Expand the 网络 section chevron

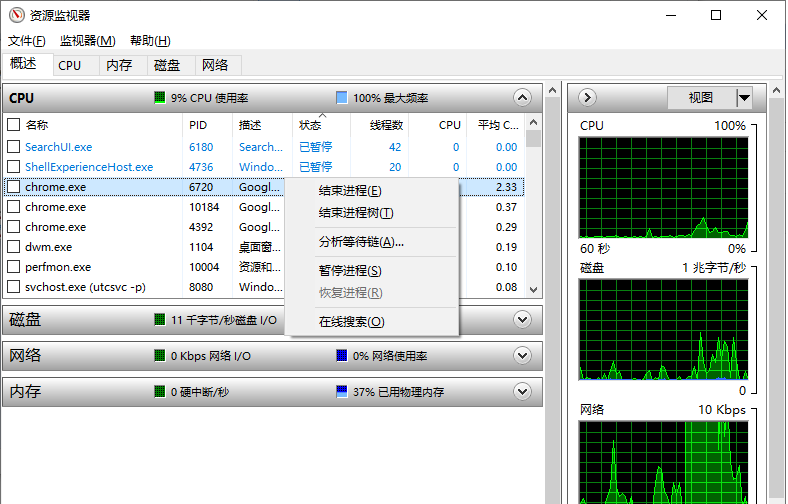[523, 356]
